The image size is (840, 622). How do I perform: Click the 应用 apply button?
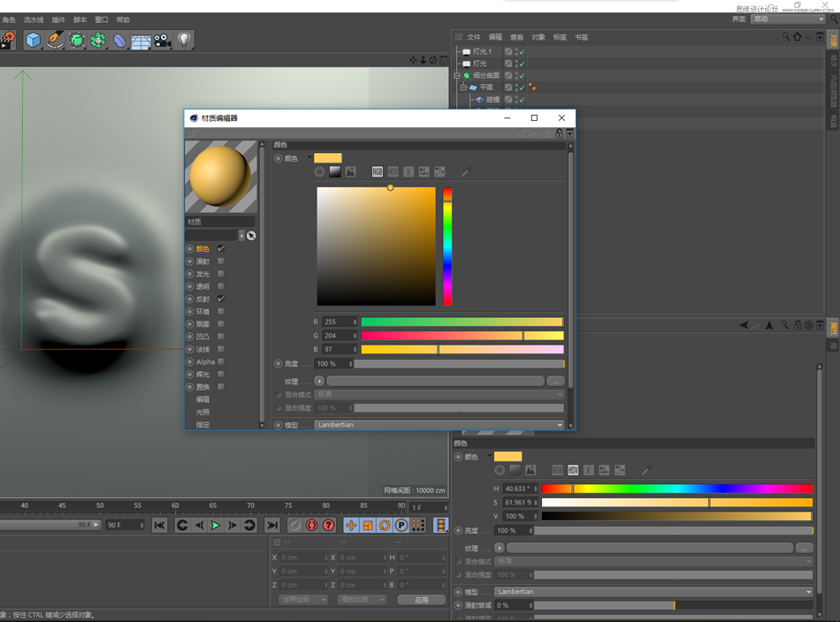[x=422, y=600]
